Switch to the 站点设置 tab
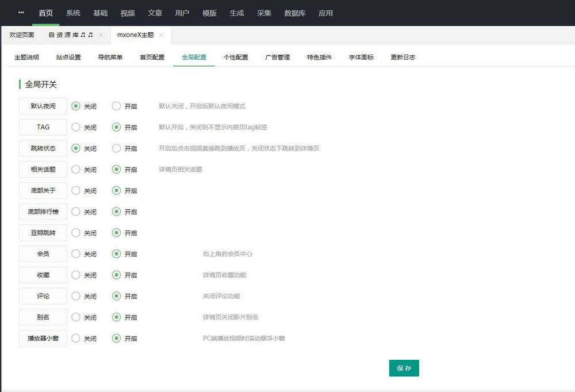Viewport: 575px width, 392px height. tap(68, 57)
